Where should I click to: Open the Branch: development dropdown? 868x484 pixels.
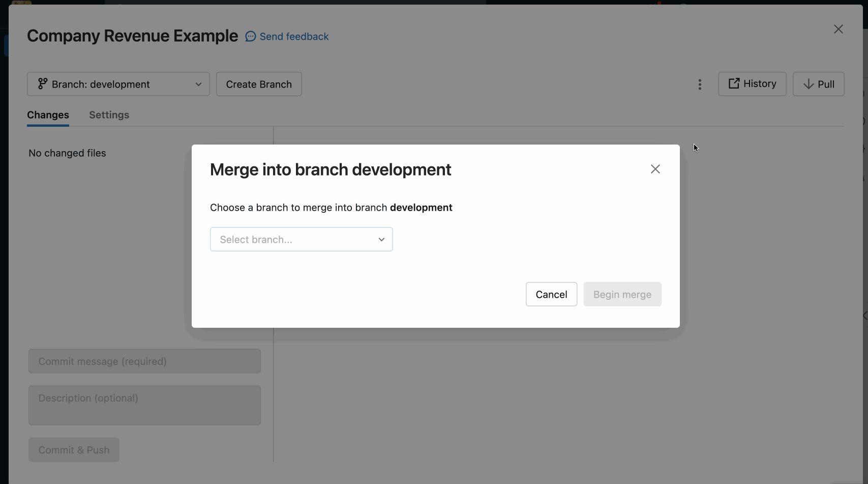tap(118, 84)
